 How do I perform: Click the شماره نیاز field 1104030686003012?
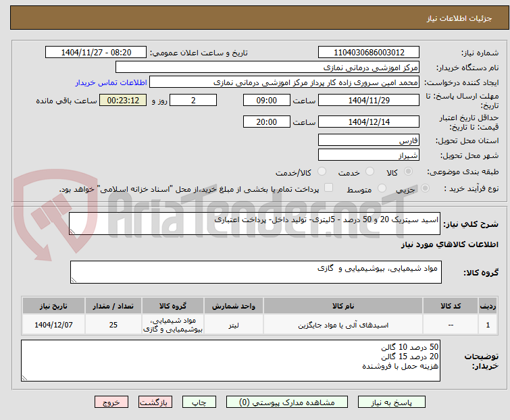click(x=369, y=53)
